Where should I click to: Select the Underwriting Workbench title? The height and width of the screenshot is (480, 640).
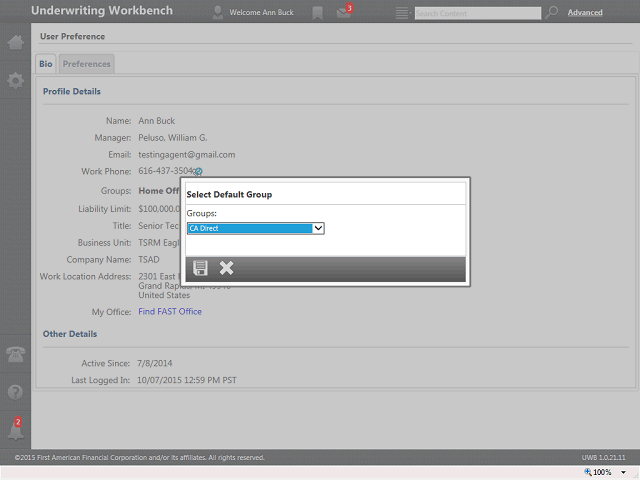pyautogui.click(x=102, y=11)
